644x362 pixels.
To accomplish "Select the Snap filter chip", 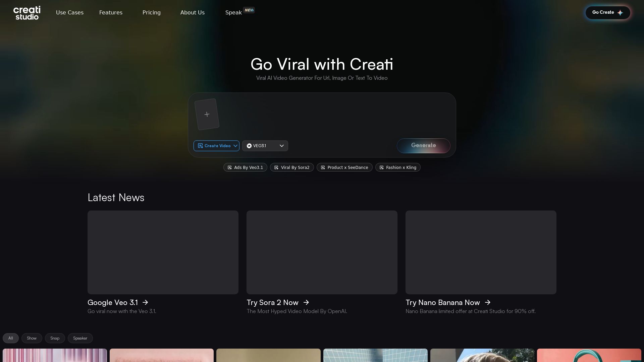I will click(x=55, y=338).
